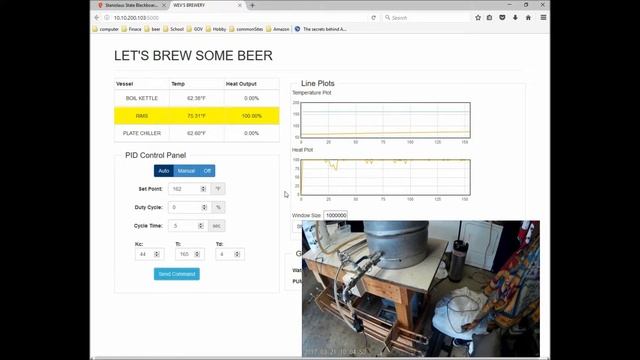Screen dimensions: 640x360
Task: Click the Pocket icon in toolbar
Action: (x=502, y=18)
